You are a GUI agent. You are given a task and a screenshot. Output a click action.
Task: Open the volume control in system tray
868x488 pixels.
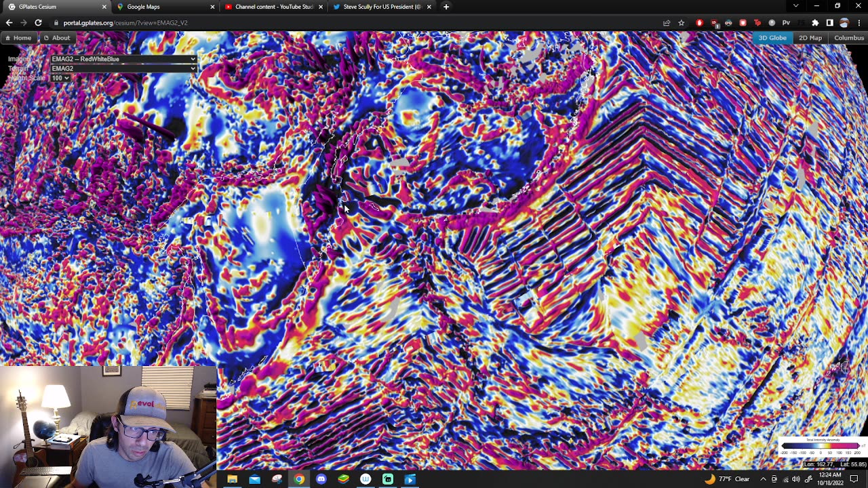[x=795, y=479]
